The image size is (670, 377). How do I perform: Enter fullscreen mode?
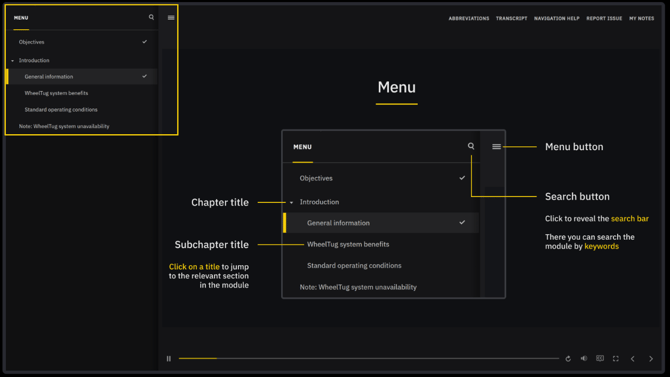(616, 359)
